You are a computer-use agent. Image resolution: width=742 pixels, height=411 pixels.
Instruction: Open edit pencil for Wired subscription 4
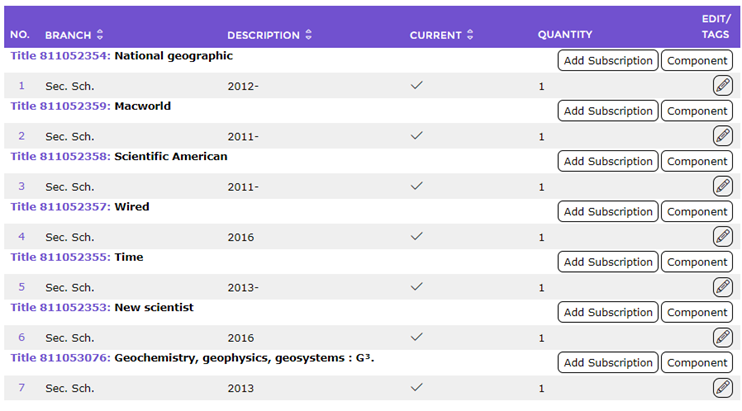click(x=723, y=236)
